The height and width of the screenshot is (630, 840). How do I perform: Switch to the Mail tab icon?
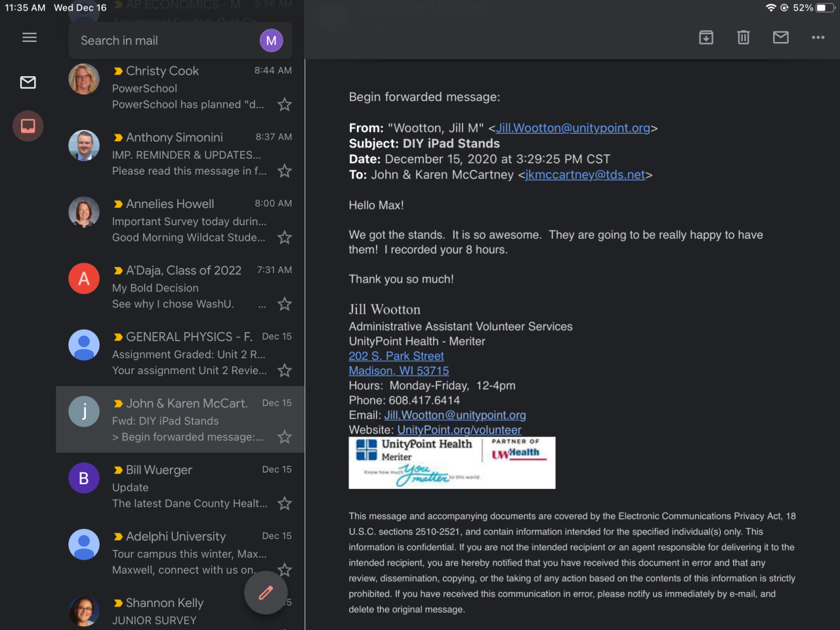coord(28,82)
